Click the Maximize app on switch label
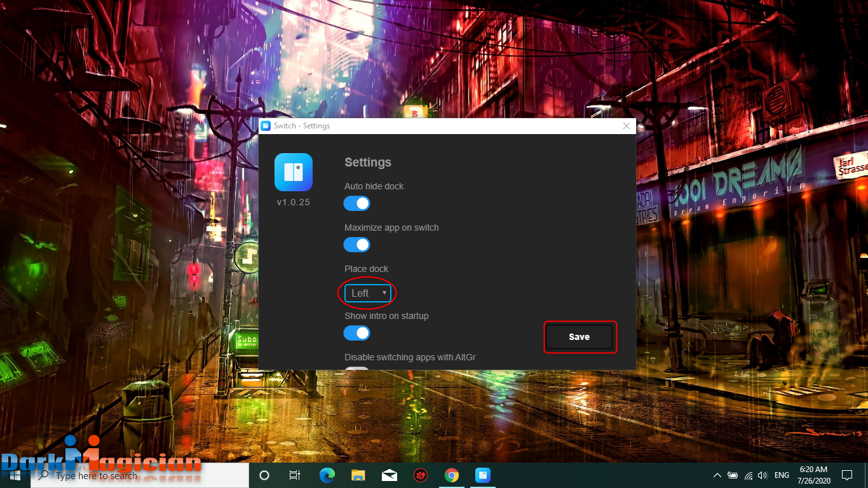 [391, 227]
